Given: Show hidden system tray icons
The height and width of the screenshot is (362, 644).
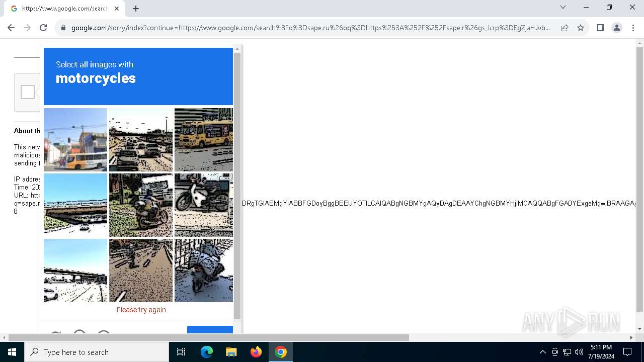Looking at the screenshot, I should 542,352.
